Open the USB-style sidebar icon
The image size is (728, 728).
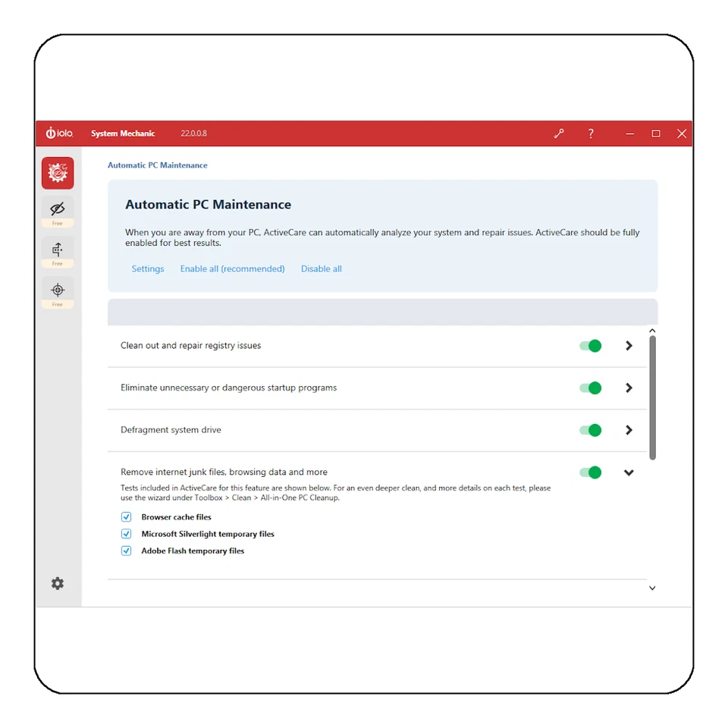pos(58,252)
